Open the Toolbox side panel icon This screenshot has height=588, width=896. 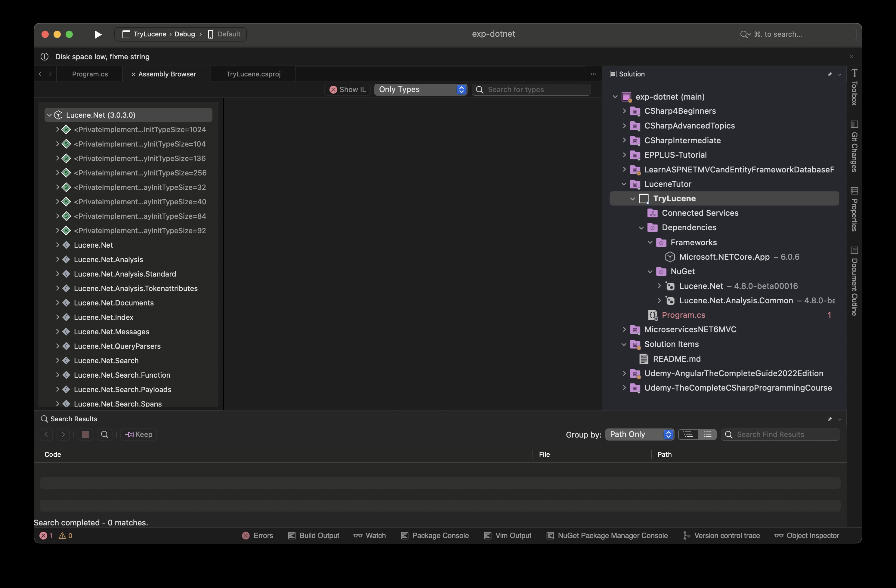coord(854,87)
